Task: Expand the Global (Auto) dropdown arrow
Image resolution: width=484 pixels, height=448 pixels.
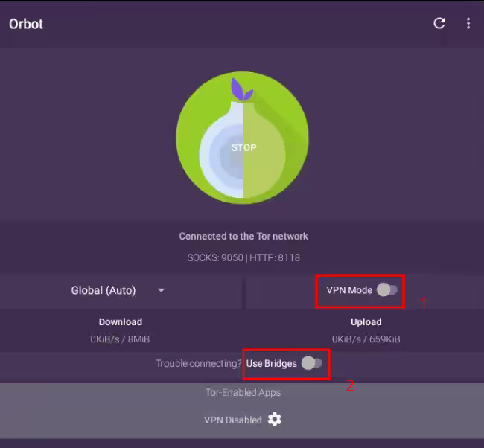Action: (x=161, y=290)
